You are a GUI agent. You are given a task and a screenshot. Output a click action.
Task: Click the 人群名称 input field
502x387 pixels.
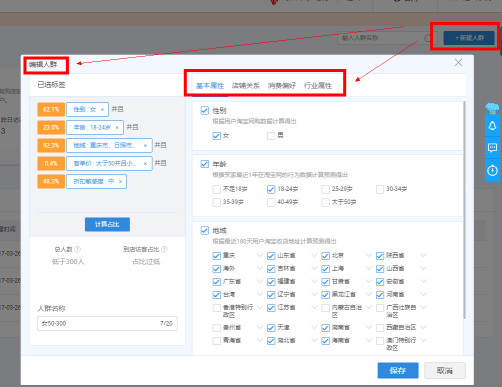click(x=107, y=323)
